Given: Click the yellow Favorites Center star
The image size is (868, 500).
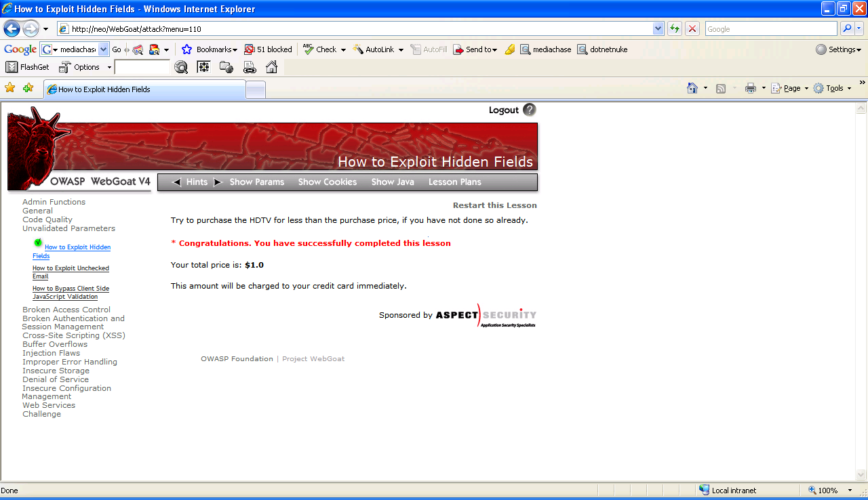Looking at the screenshot, I should pyautogui.click(x=9, y=88).
